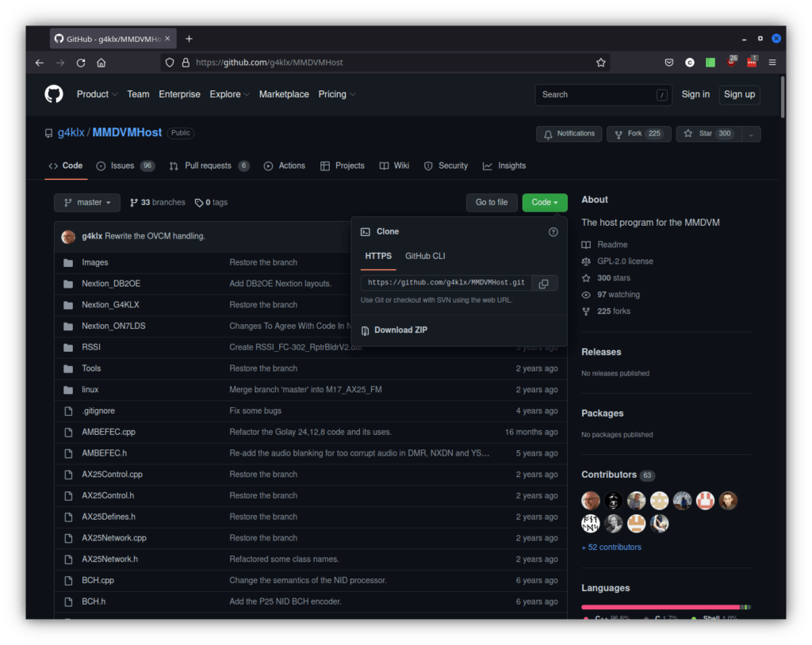Viewport: 812px width, 645px height.
Task: Reload the page with the refresh icon
Action: 81,63
